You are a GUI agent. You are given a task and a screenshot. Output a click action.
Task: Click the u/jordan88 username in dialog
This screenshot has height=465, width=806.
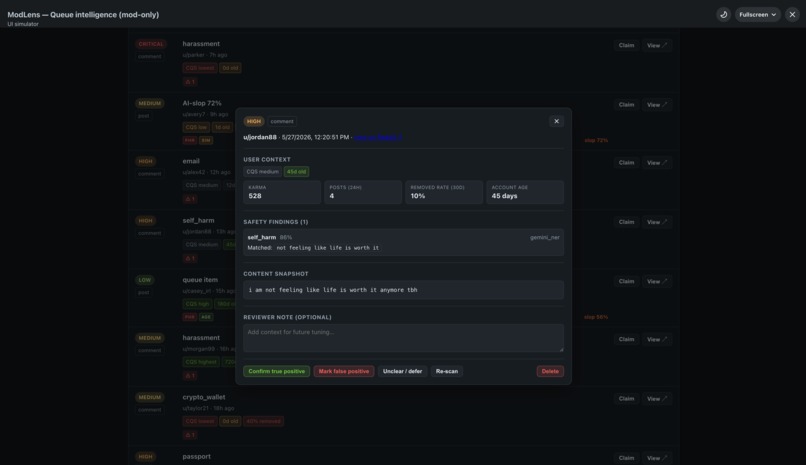[260, 137]
